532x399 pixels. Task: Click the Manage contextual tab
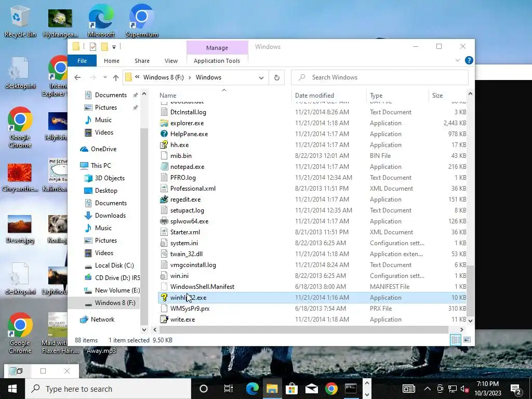click(x=217, y=48)
